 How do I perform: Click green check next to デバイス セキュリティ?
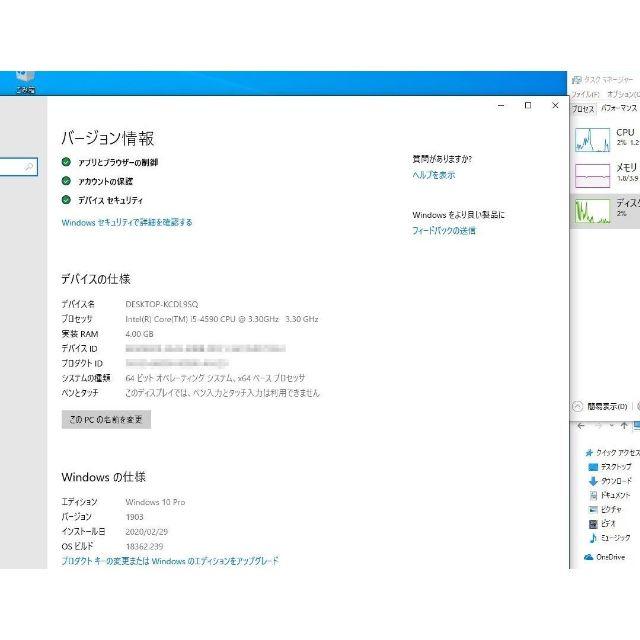(66, 200)
